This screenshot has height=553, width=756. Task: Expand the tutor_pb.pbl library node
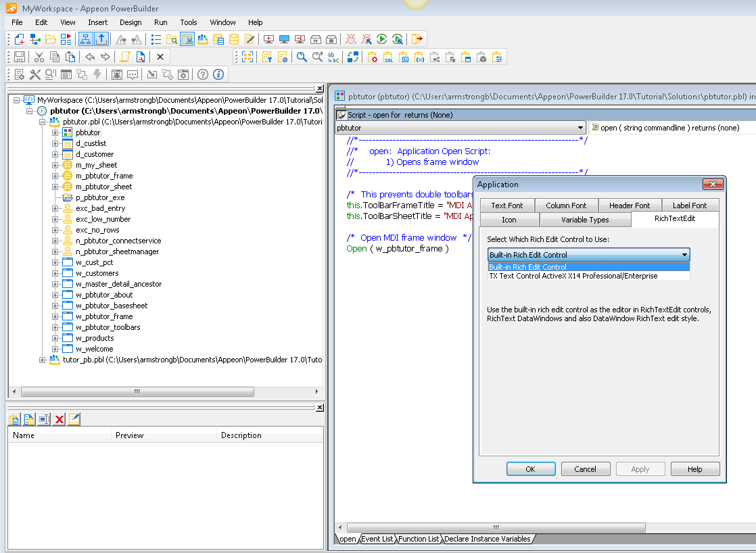[43, 360]
